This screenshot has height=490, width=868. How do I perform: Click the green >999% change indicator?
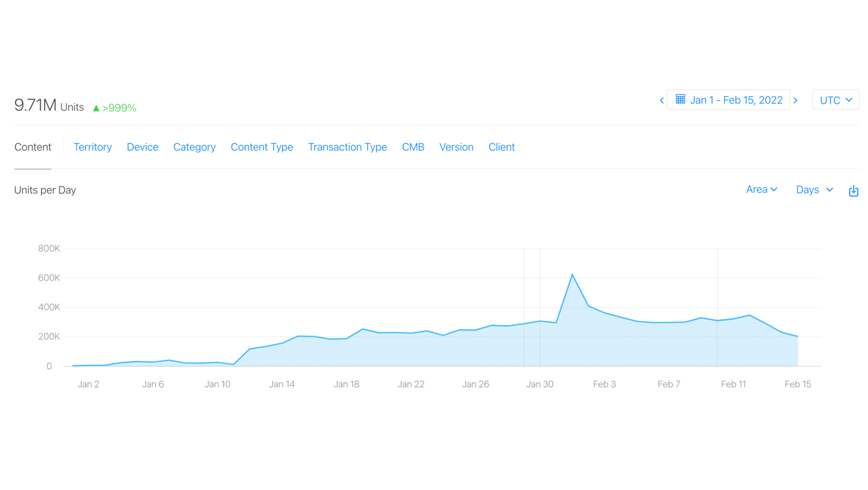coord(115,108)
